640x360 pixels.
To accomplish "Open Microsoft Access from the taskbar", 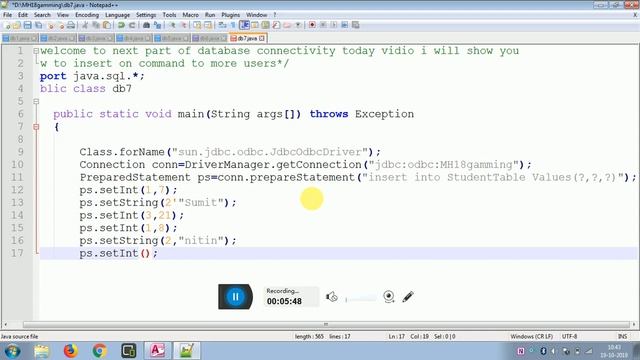I will click(x=158, y=351).
